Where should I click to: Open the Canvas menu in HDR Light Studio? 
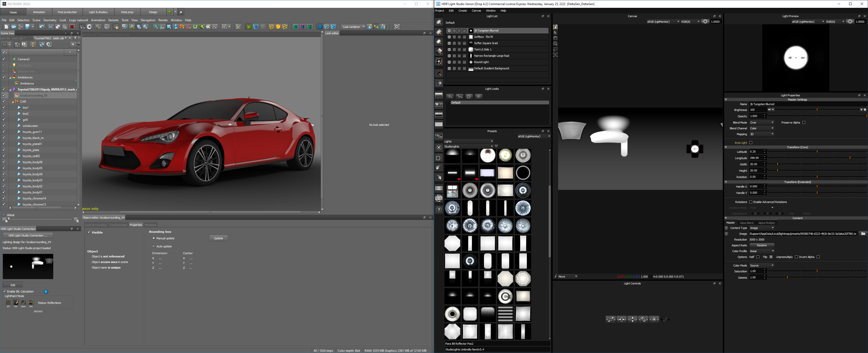tap(476, 11)
